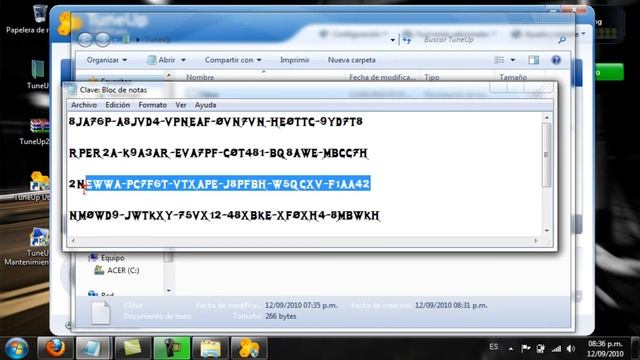Viewport: 640px width, 360px height.
Task: Open the address bar history dropdown
Action: point(393,40)
